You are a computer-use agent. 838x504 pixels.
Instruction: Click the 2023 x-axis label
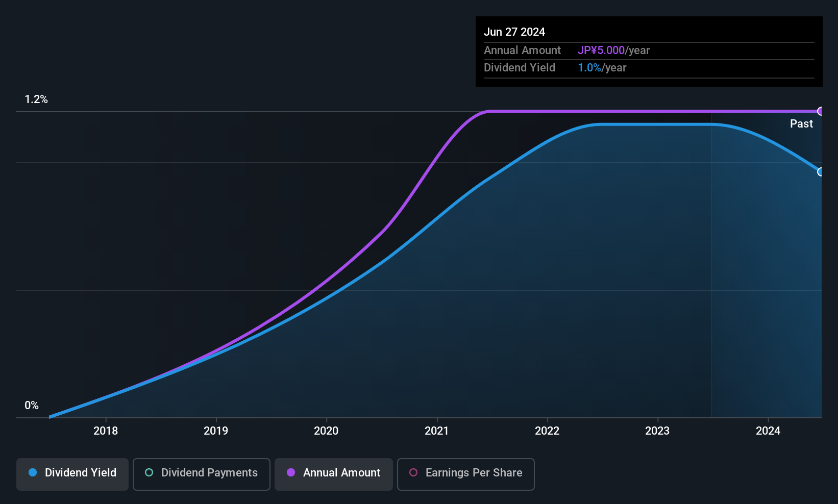coord(657,431)
